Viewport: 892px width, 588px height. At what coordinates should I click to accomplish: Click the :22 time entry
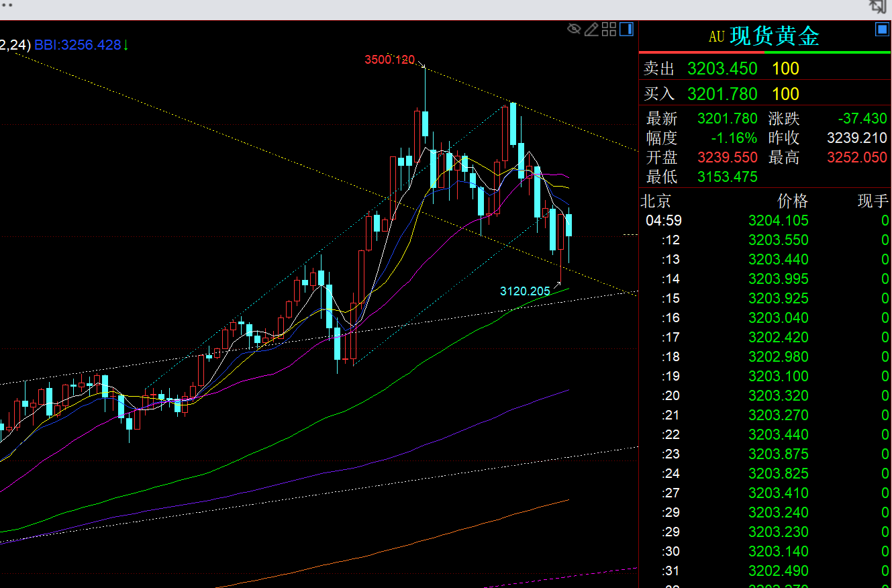tap(671, 434)
